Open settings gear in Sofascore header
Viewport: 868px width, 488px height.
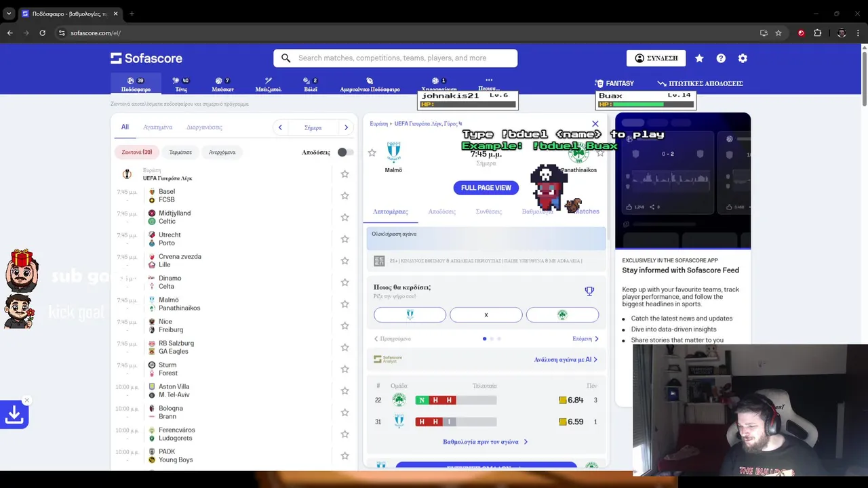pos(743,58)
